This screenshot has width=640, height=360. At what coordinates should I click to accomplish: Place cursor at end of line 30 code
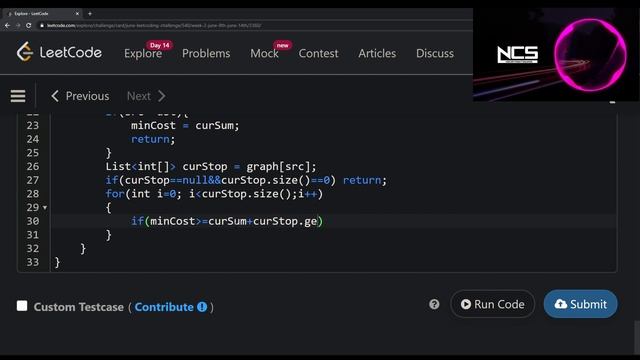[324, 221]
